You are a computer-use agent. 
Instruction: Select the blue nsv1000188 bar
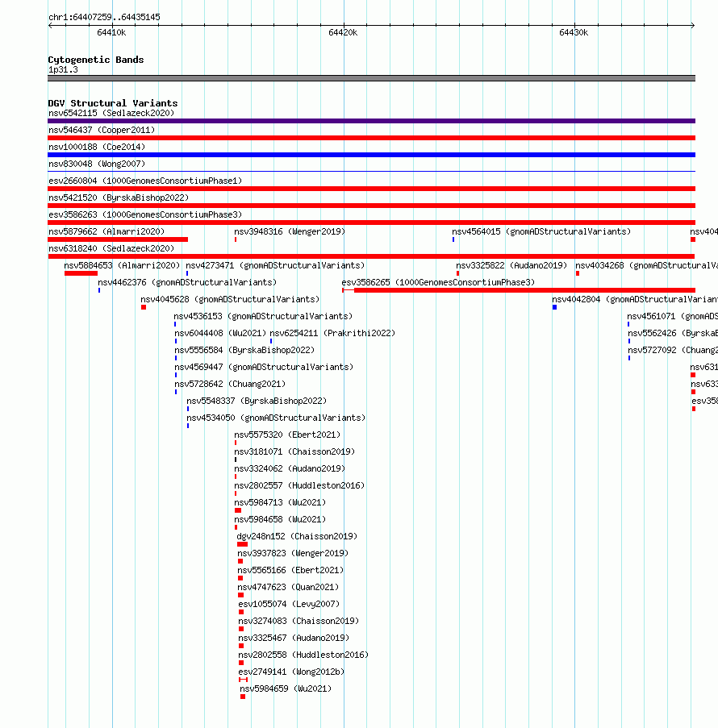pyautogui.click(x=371, y=155)
